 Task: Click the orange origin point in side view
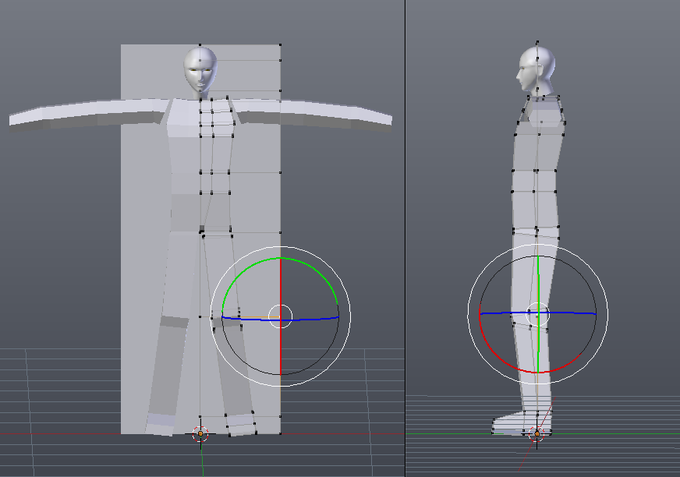coord(537,433)
